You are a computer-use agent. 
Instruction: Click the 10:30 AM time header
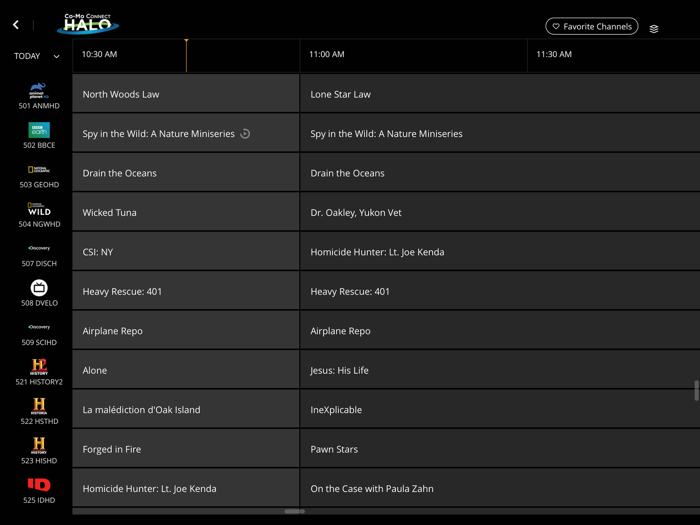tap(99, 54)
